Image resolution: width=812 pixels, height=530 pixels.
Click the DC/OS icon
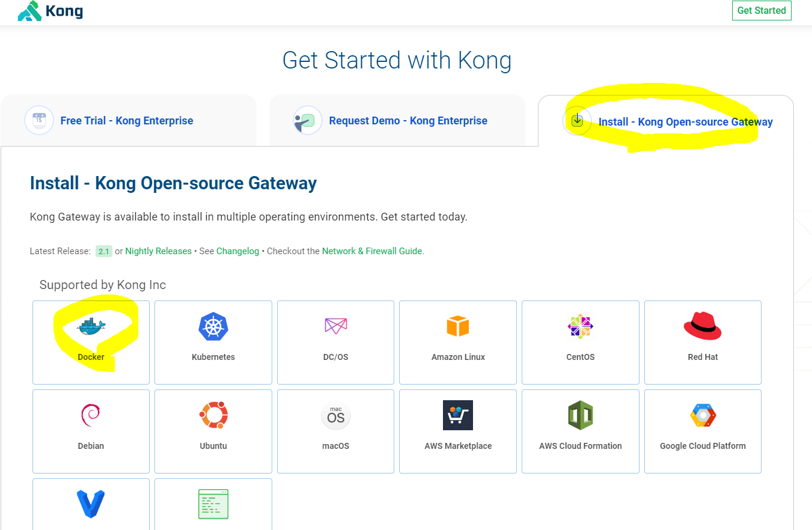coord(335,326)
